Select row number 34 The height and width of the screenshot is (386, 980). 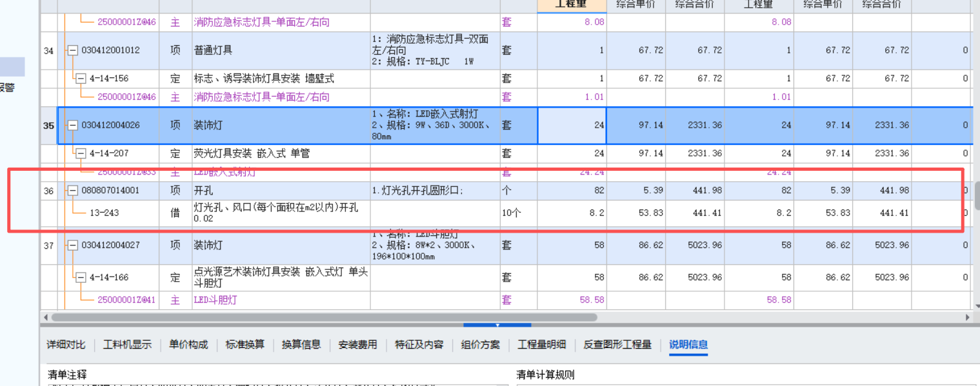pyautogui.click(x=48, y=50)
